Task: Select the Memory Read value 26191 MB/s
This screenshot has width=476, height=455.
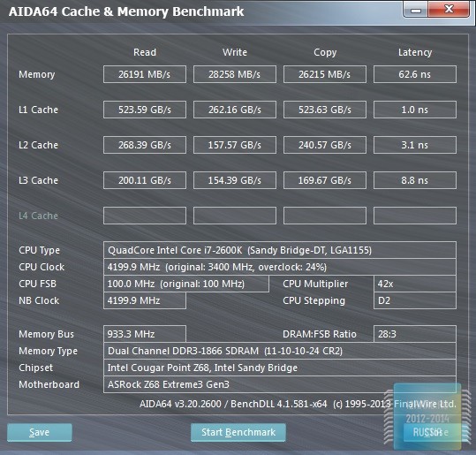Action: tap(145, 74)
